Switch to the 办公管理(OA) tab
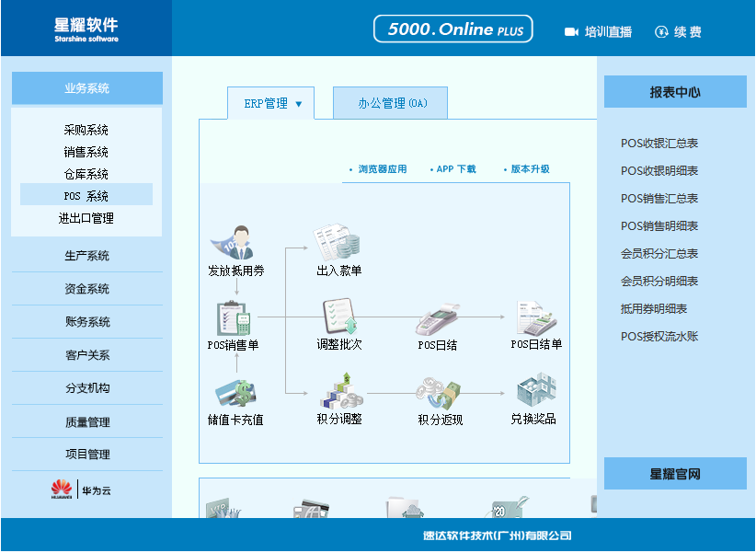Viewport: 756px width, 553px height. click(x=390, y=103)
